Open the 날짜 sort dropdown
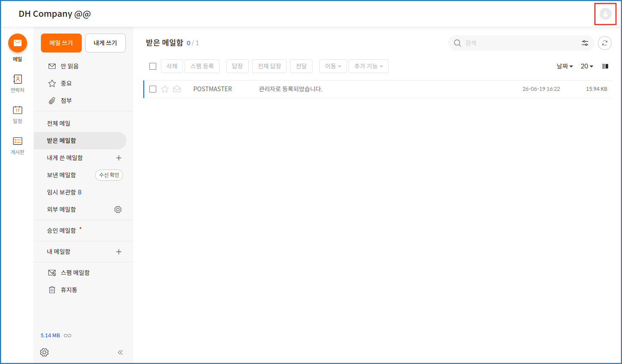This screenshot has width=622, height=364. tap(565, 66)
